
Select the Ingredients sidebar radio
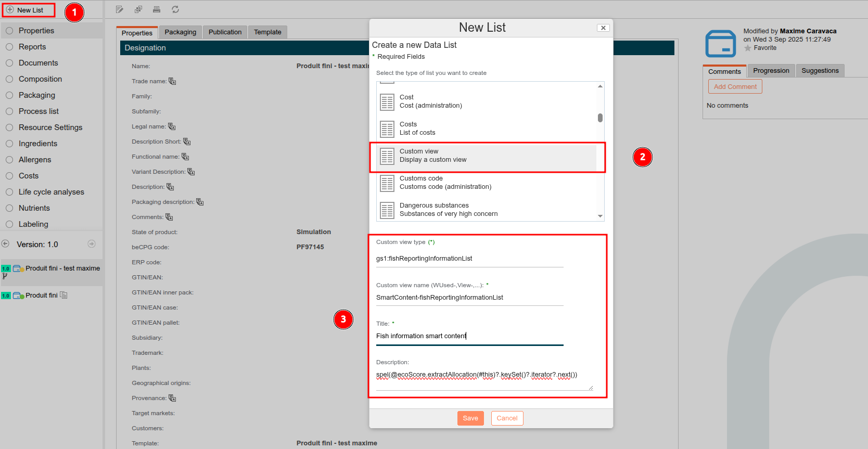(x=9, y=144)
